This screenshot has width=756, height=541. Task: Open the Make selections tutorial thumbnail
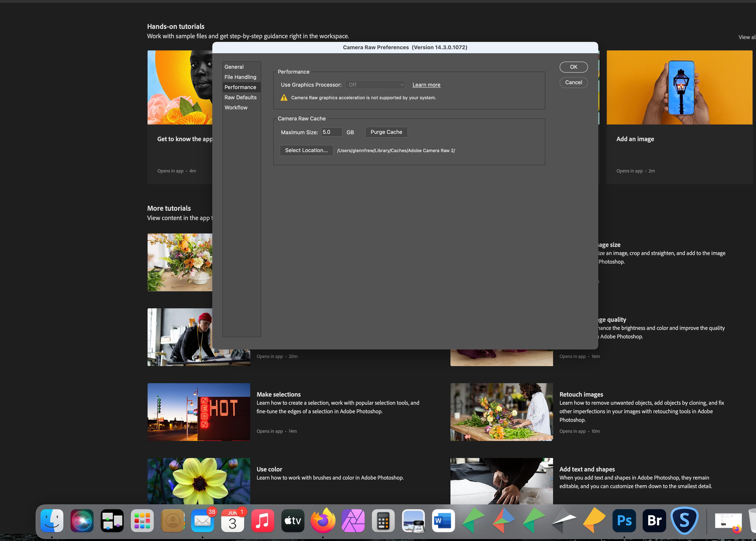coord(199,412)
